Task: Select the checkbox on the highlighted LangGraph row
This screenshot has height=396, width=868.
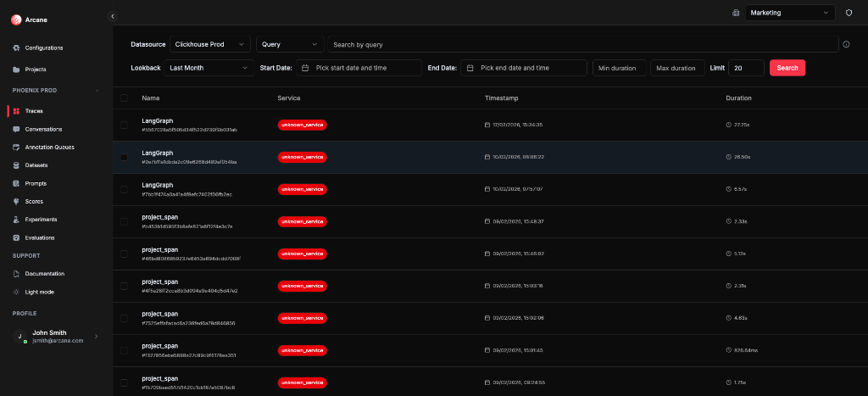Action: pos(124,157)
